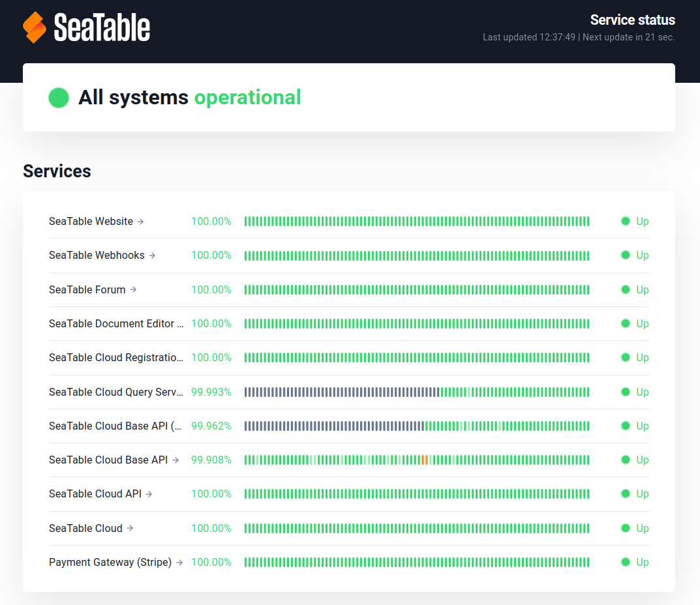Click the 100.00% value for SeaTable Website
700x605 pixels.
[x=211, y=221]
